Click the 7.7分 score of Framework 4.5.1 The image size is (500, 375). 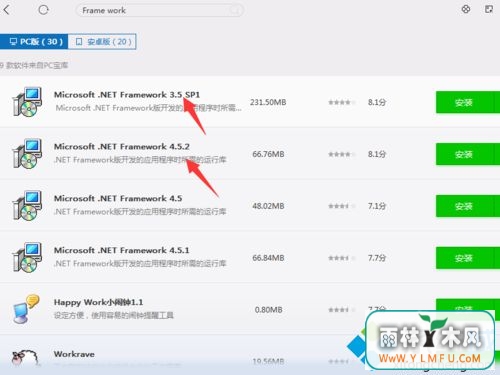click(377, 258)
